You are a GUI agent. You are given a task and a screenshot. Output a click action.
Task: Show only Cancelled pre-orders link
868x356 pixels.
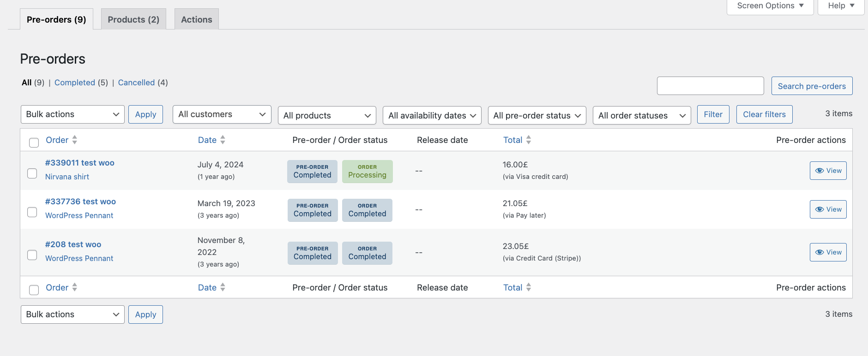pyautogui.click(x=136, y=83)
